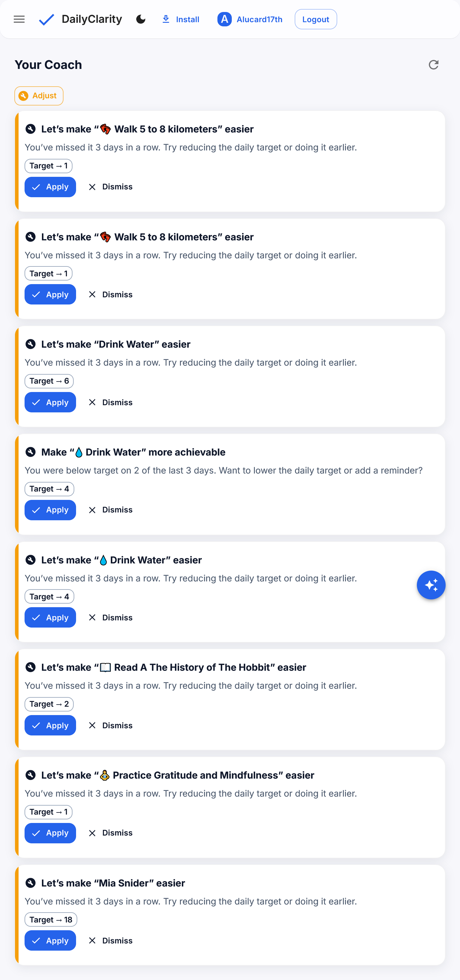Open the Alucard17th user avatar
The width and height of the screenshot is (460, 980).
click(x=224, y=19)
